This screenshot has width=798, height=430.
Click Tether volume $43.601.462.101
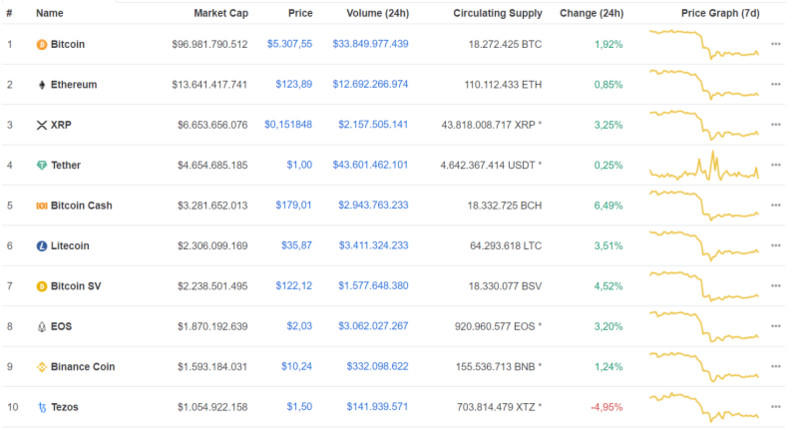[x=370, y=165]
